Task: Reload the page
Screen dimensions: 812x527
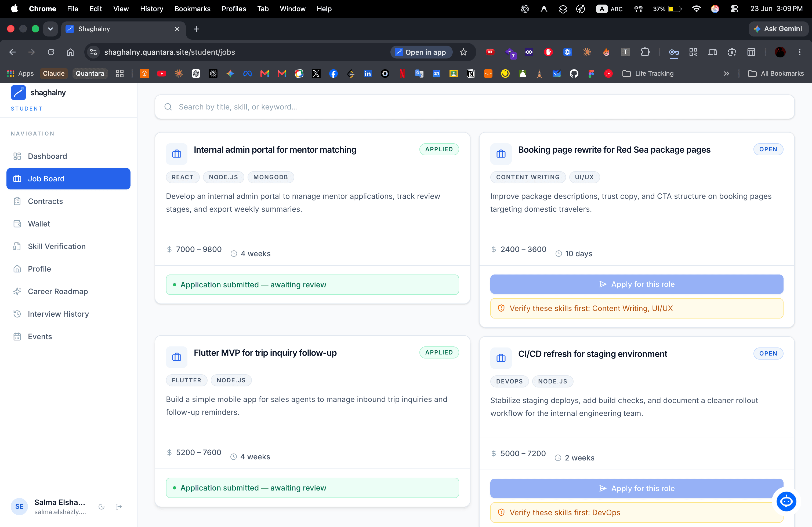Action: coord(51,52)
